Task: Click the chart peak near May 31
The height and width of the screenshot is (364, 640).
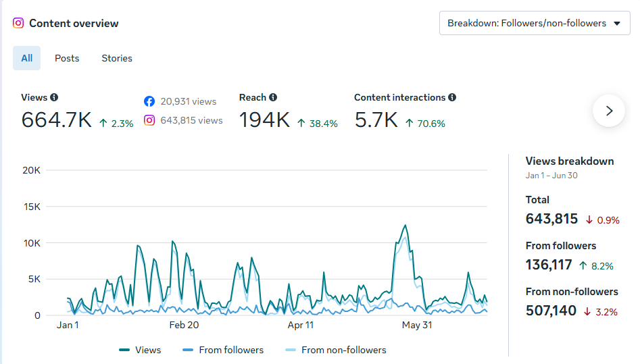Action: click(405, 226)
